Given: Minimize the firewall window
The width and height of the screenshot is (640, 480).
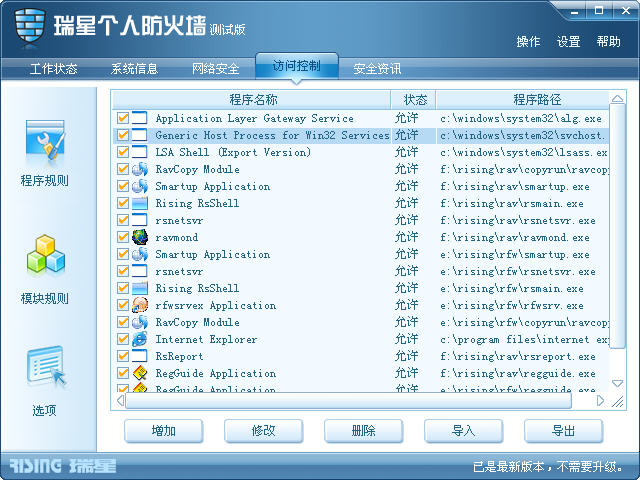Looking at the screenshot, I should coord(575,11).
